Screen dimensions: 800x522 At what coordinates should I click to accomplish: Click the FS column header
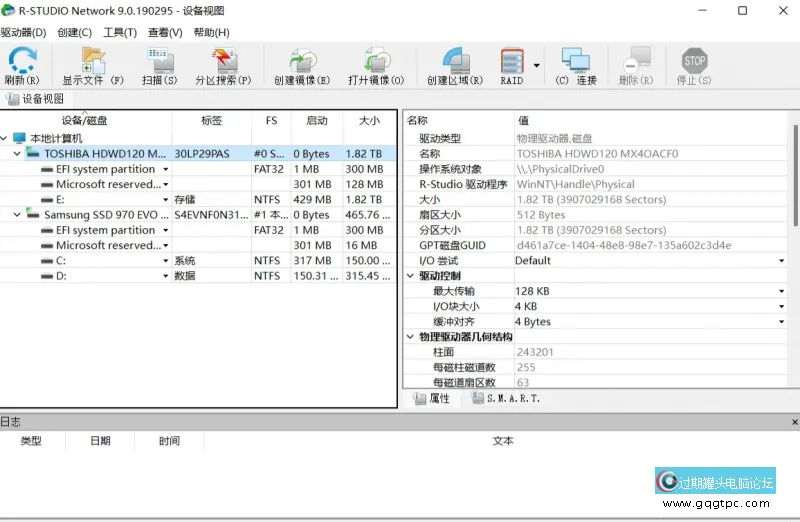pos(271,121)
